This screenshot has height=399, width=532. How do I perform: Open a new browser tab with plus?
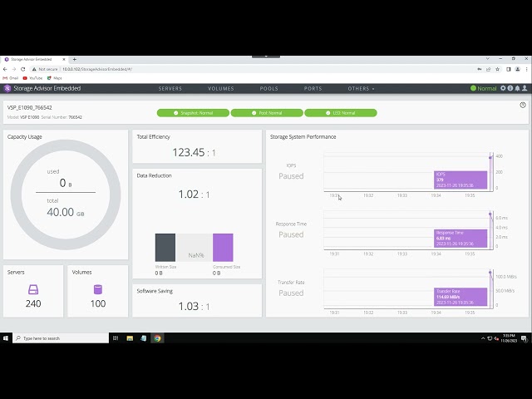[74, 59]
